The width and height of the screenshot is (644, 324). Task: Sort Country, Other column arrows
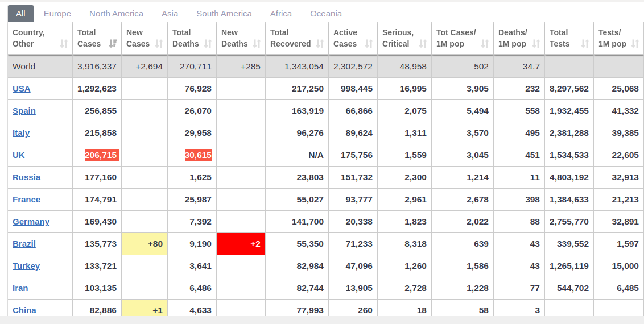pos(64,43)
